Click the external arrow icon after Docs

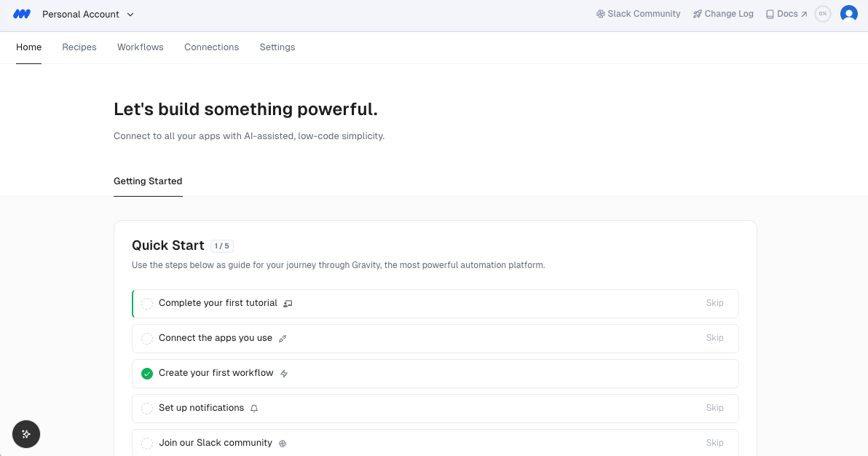click(804, 15)
